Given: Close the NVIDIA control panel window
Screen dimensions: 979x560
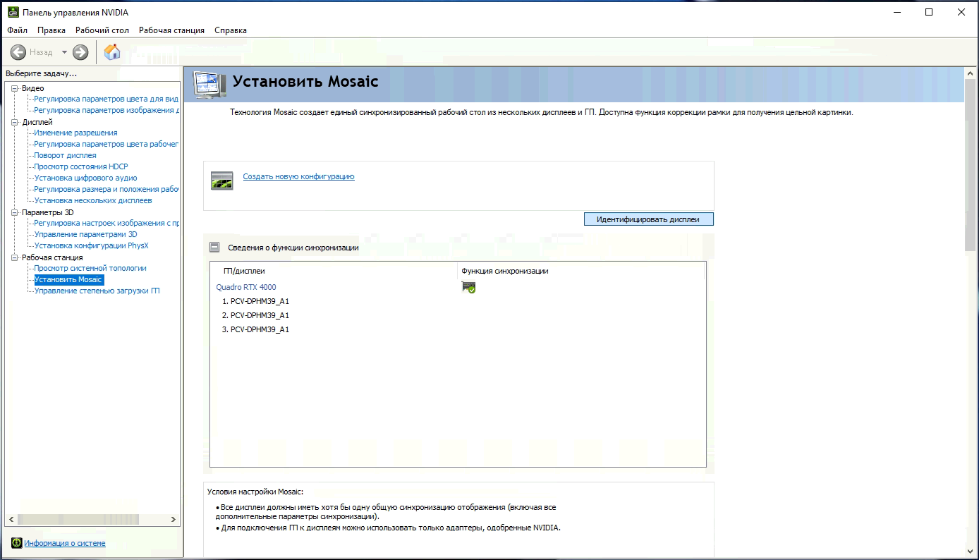Looking at the screenshot, I should pos(961,12).
